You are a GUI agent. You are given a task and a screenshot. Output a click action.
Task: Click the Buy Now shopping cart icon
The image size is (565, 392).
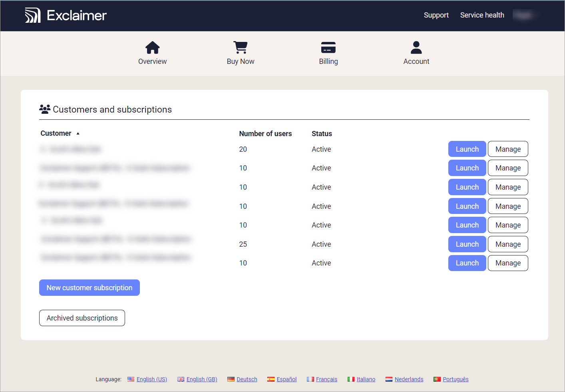click(x=241, y=48)
